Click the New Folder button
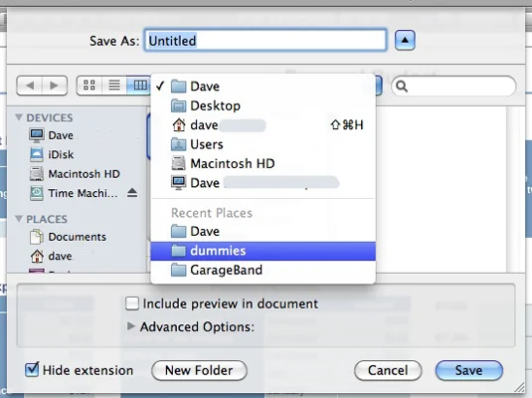This screenshot has width=532, height=398. 199,370
